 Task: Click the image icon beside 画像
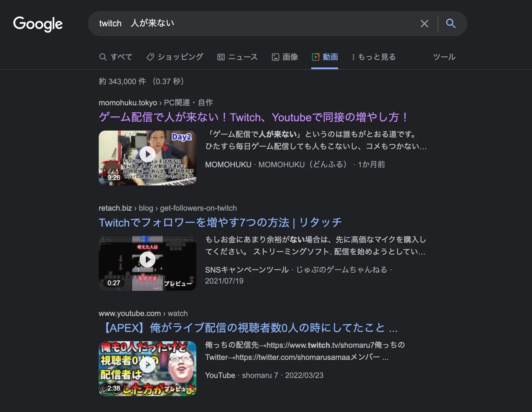click(276, 57)
